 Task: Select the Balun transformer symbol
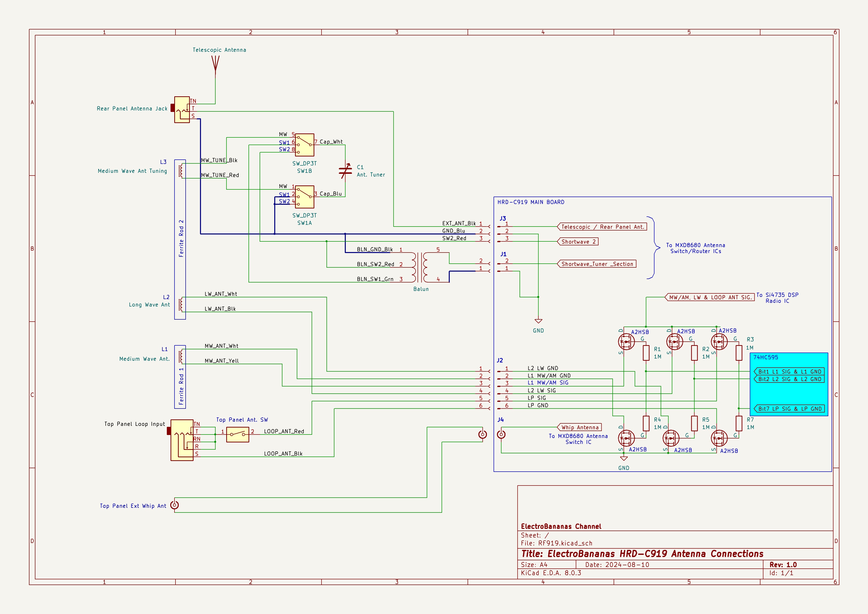(420, 267)
